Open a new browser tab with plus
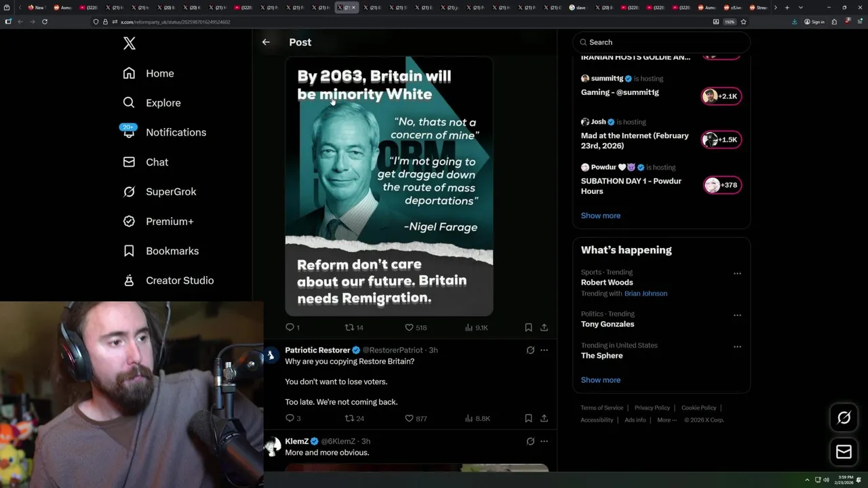This screenshot has width=868, height=488. point(787,7)
